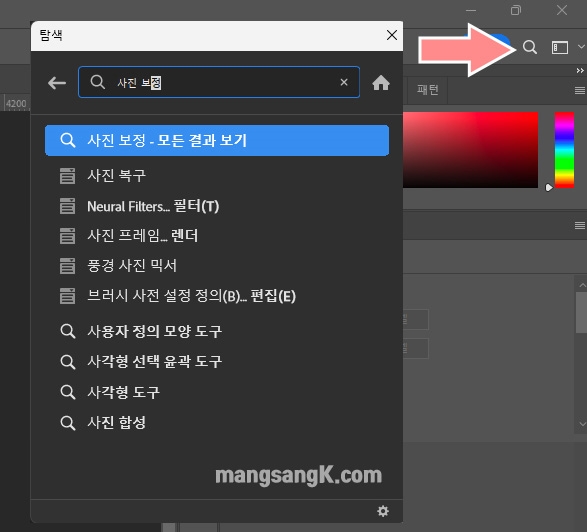Clear the search text with the X icon
This screenshot has height=532, width=587.
point(344,82)
